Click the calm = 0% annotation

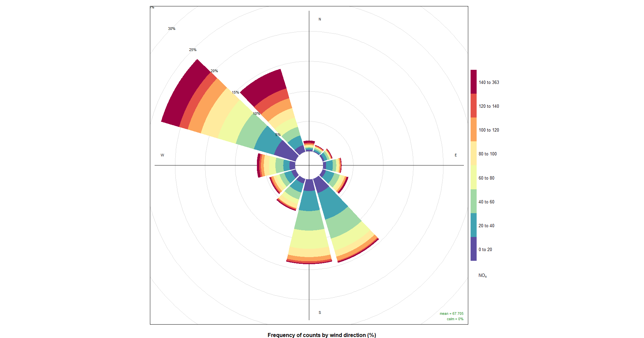[455, 319]
